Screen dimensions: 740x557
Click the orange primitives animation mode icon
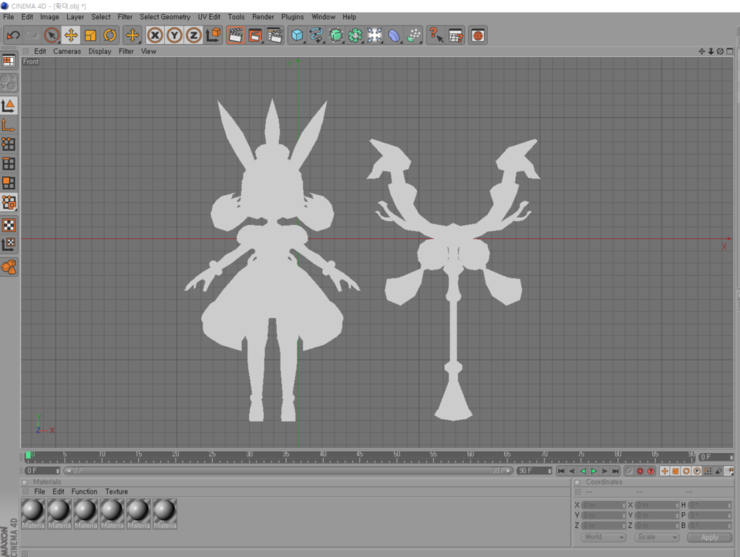click(x=8, y=267)
